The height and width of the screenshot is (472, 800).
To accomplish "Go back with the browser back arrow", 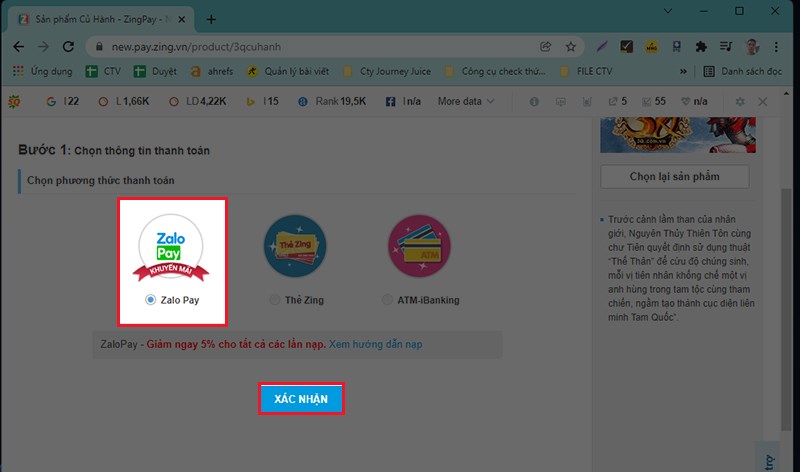I will (x=18, y=47).
